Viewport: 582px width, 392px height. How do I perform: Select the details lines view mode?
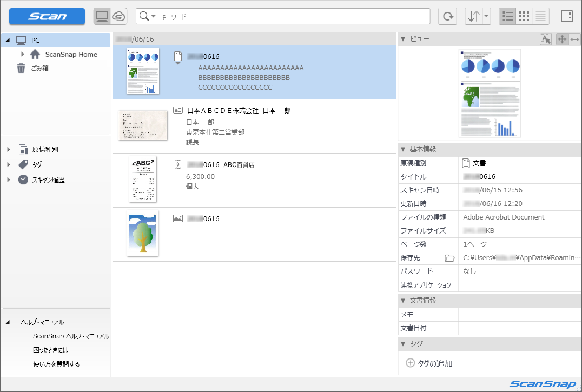coord(541,16)
